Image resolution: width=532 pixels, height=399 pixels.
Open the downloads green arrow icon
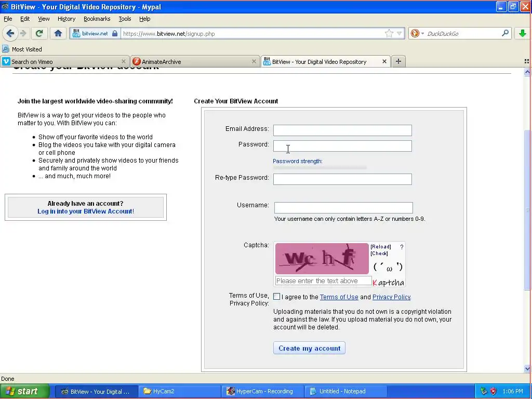pyautogui.click(x=523, y=33)
